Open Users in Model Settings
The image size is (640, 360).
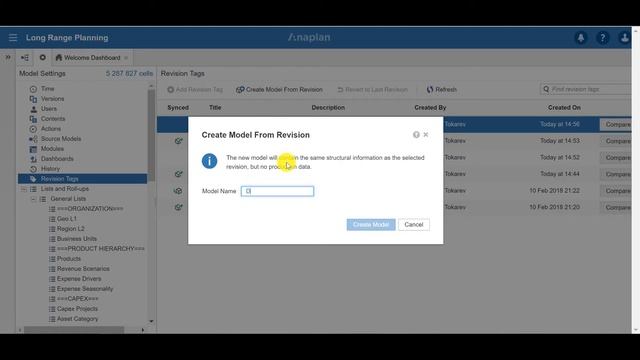pyautogui.click(x=49, y=109)
